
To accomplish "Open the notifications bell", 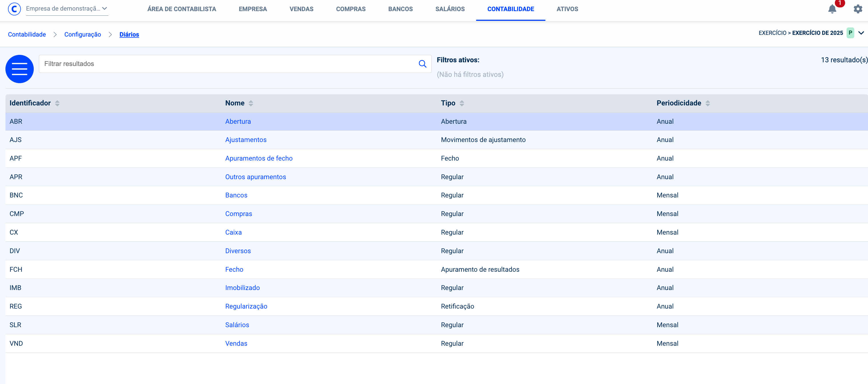I will point(832,9).
